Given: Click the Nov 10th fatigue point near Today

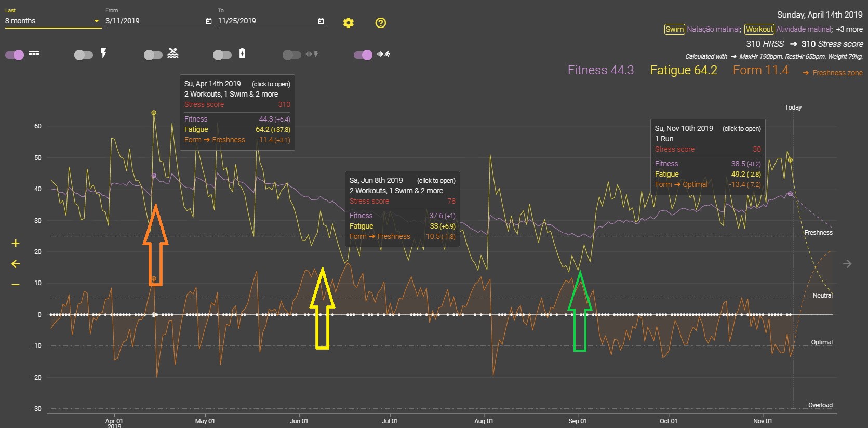Looking at the screenshot, I should click(x=790, y=160).
